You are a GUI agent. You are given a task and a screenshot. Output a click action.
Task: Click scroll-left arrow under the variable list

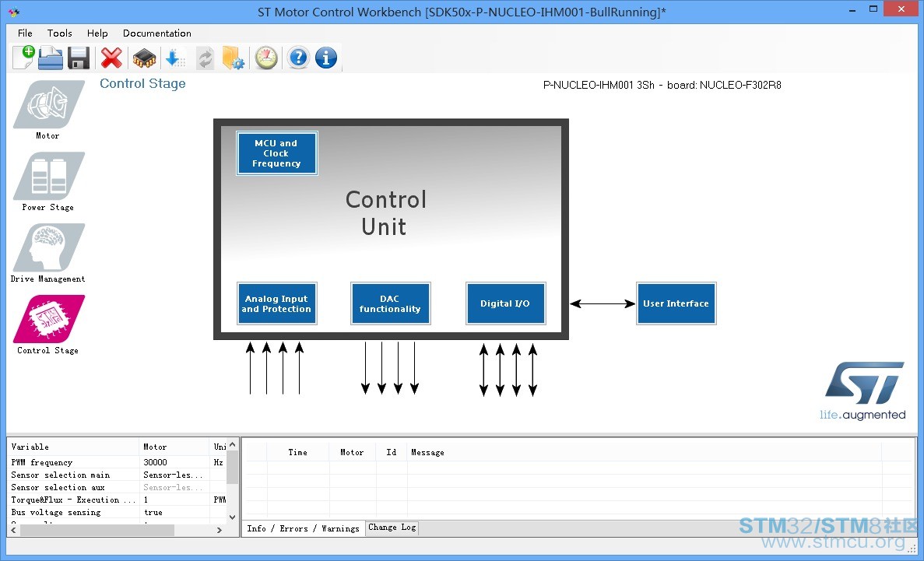coord(13,531)
